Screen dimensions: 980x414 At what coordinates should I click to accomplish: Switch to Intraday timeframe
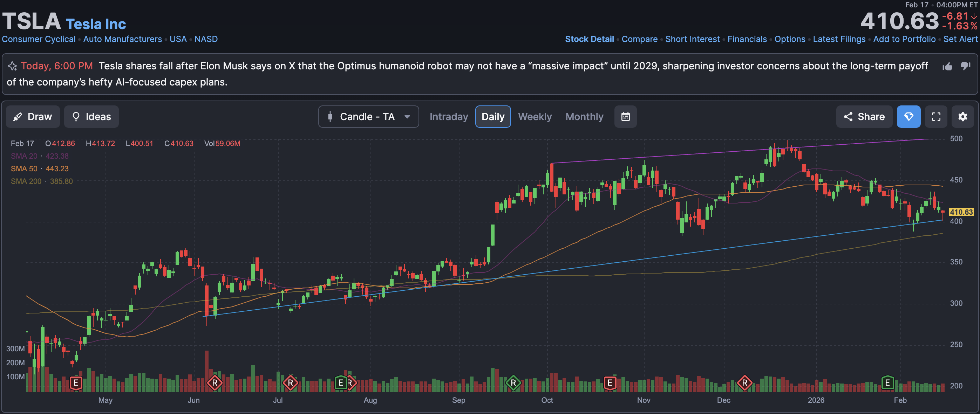449,117
